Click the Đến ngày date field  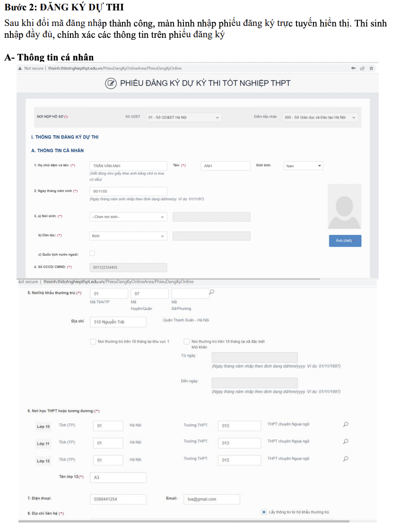pyautogui.click(x=255, y=383)
